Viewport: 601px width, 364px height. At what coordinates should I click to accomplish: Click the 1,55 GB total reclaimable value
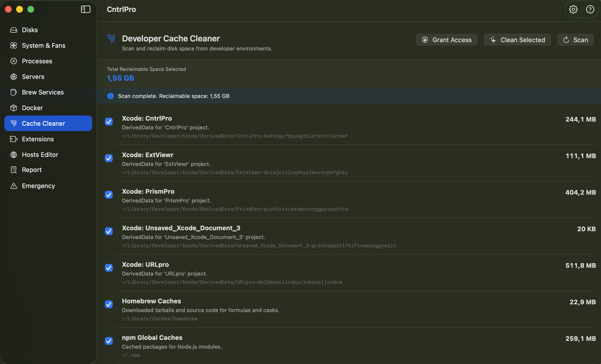click(120, 78)
